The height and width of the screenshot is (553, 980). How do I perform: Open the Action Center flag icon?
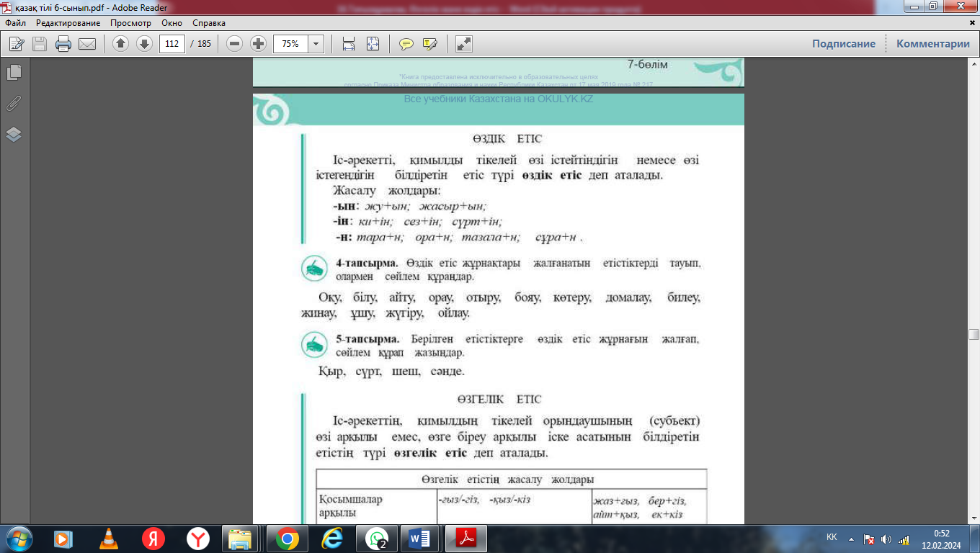(869, 539)
